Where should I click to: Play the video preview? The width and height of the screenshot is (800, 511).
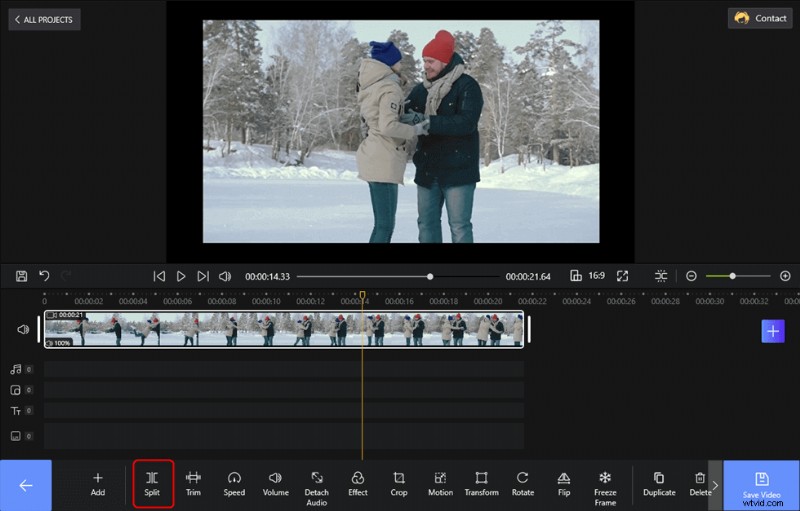181,276
